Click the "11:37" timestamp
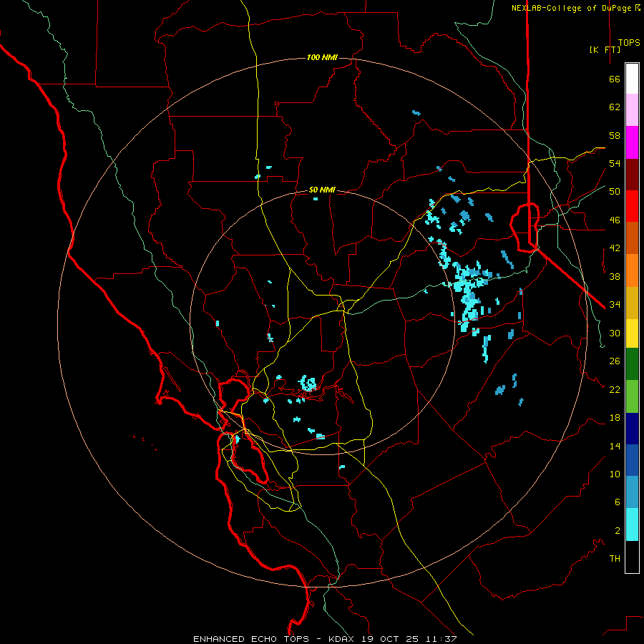Viewport: 644px width, 644px height. pyautogui.click(x=440, y=639)
